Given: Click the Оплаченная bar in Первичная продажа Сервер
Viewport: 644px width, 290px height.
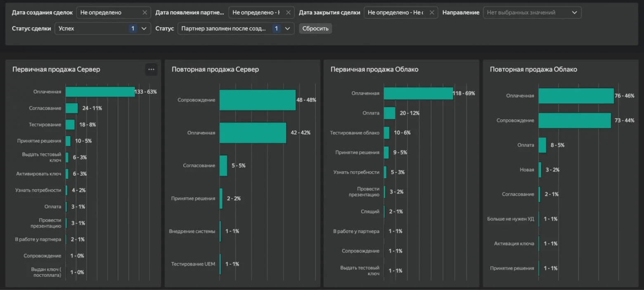Looking at the screenshot, I should [100, 92].
